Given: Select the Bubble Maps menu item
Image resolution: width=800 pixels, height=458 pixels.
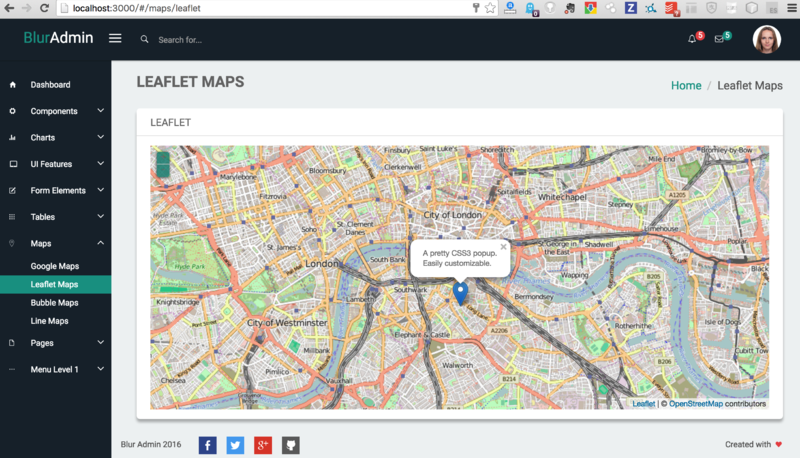Looking at the screenshot, I should tap(55, 302).
